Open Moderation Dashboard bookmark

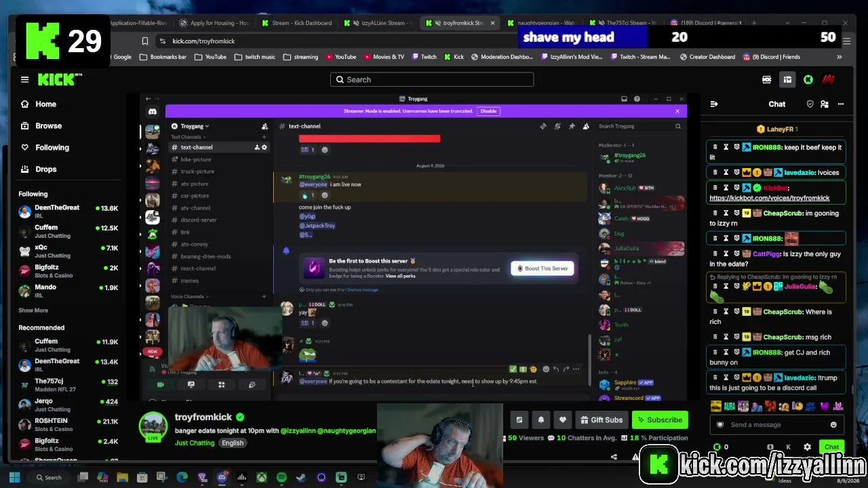[x=502, y=57]
